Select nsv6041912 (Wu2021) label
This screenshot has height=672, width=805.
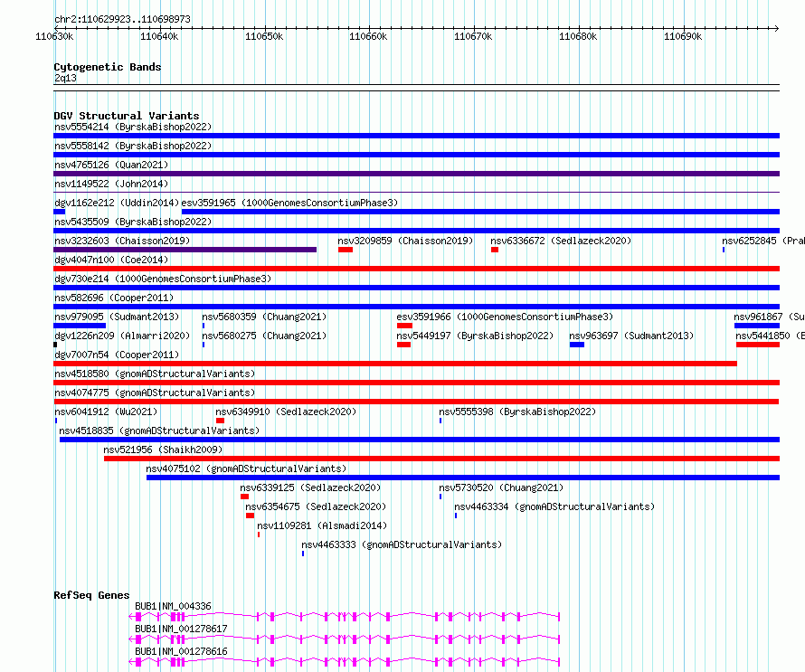(x=106, y=412)
